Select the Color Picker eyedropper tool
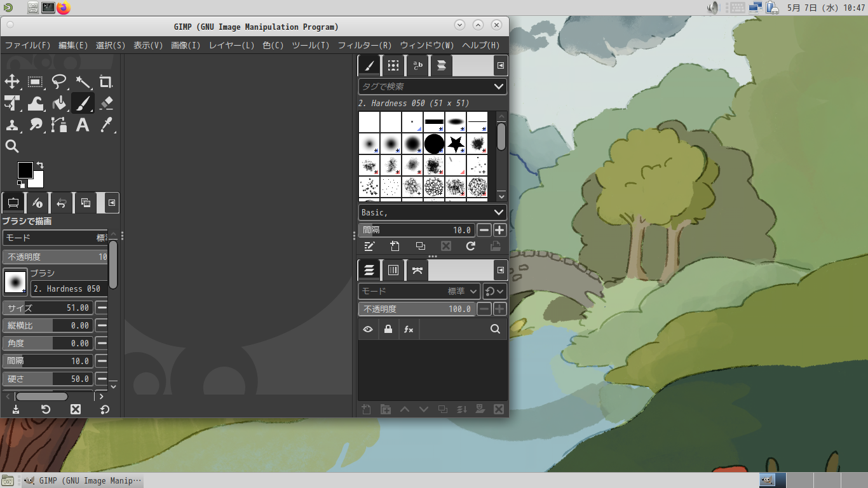This screenshot has height=488, width=868. [106, 125]
